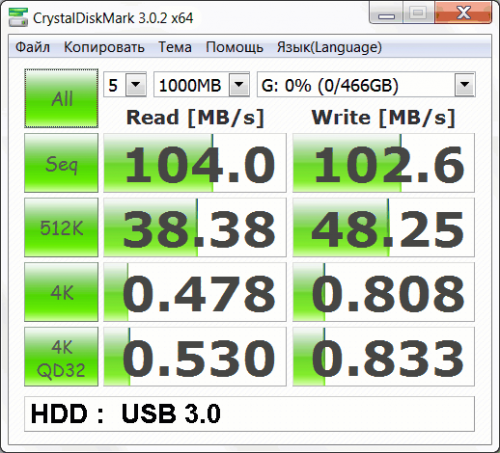The image size is (500, 453).
Task: Click the Seq read result 104.0
Action: (195, 163)
